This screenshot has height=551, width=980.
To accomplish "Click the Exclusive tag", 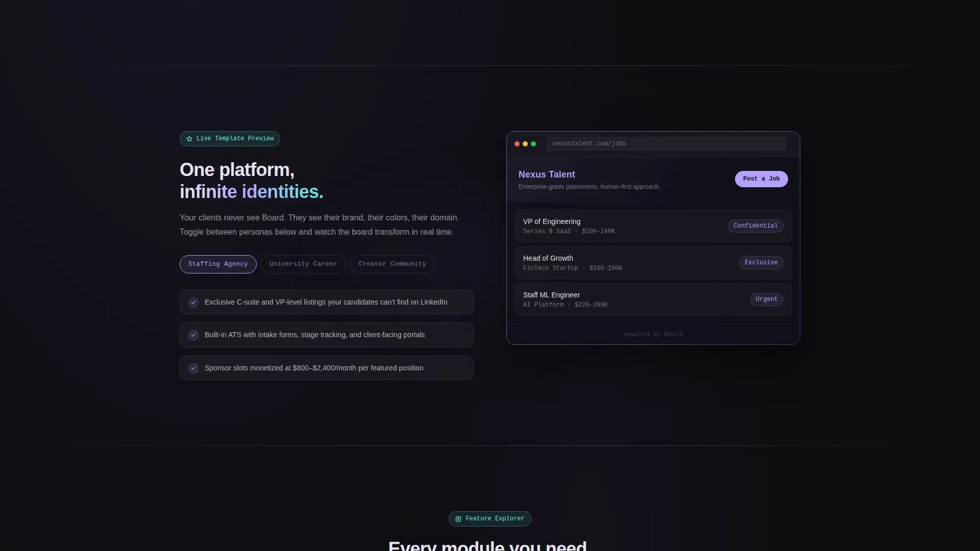I will (761, 263).
